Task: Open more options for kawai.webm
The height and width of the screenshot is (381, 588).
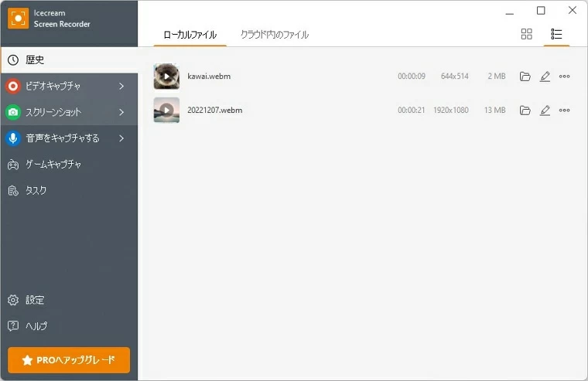Action: (x=564, y=77)
